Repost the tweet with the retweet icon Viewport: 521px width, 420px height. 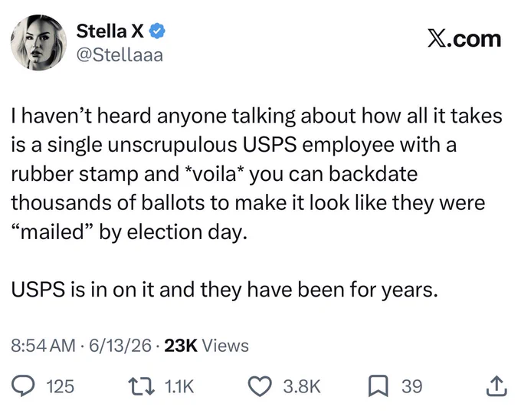(143, 386)
